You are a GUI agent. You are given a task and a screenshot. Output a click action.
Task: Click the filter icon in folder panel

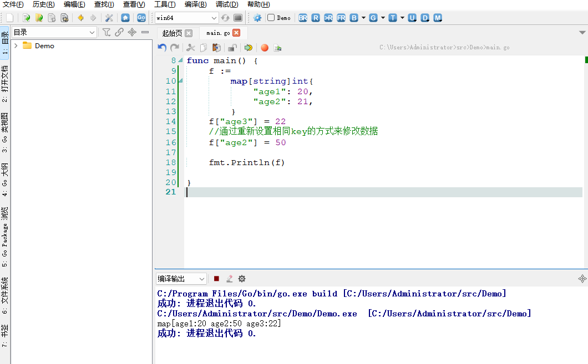pos(107,33)
